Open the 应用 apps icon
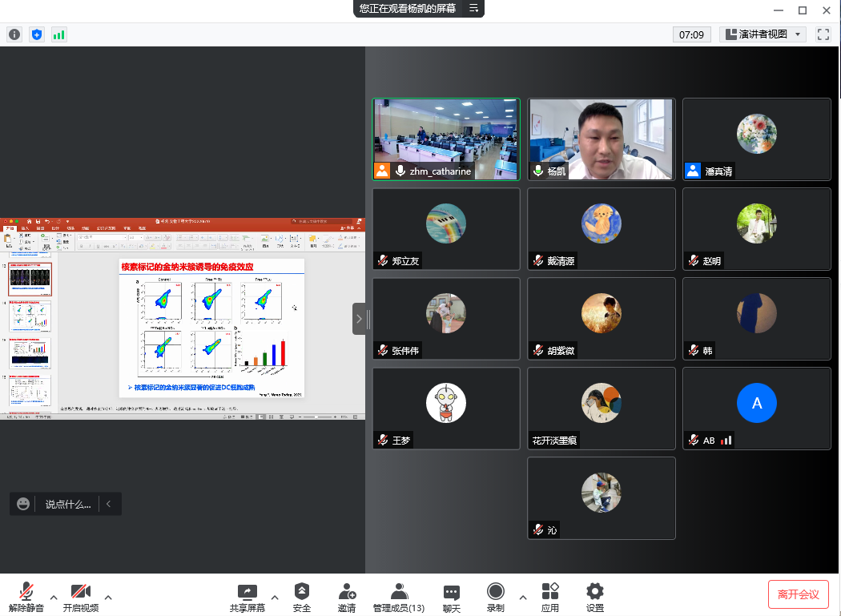This screenshot has height=616, width=841. pos(550,597)
